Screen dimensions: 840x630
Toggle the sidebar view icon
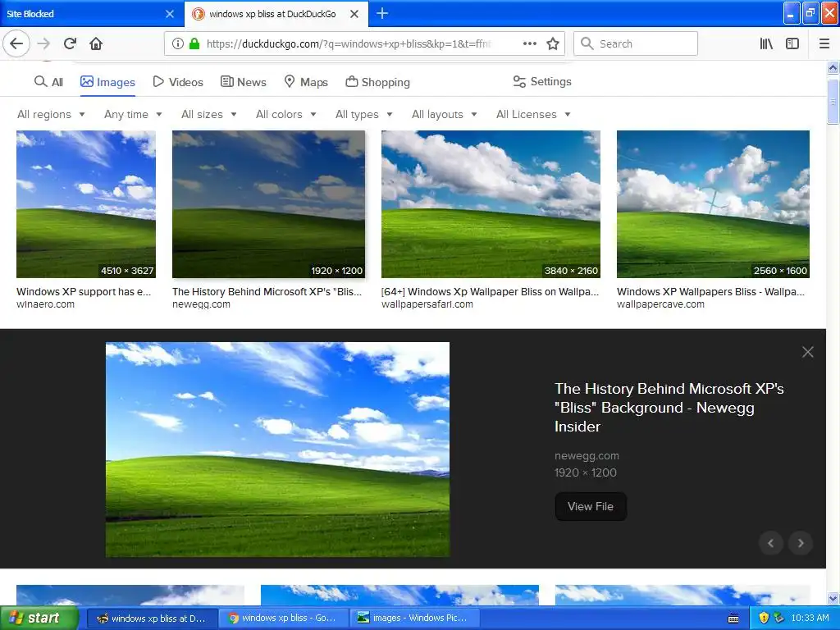792,43
